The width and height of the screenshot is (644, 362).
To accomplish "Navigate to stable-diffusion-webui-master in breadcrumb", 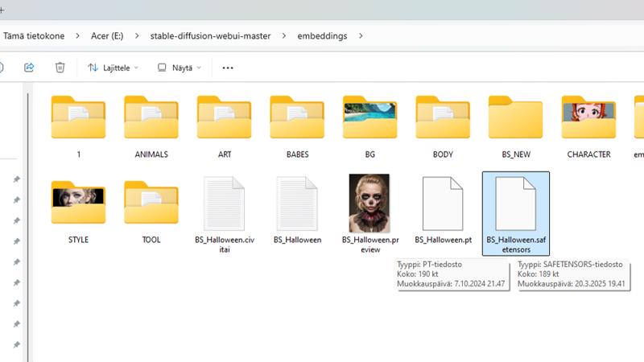I will [210, 35].
